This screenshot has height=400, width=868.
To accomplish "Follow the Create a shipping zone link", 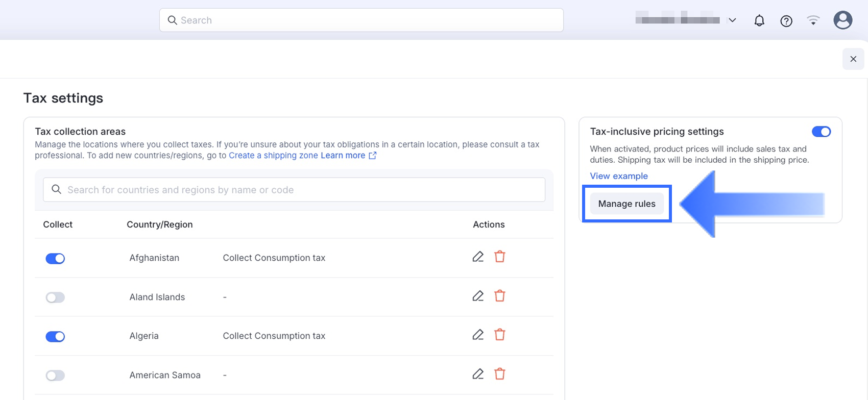I will pyautogui.click(x=273, y=156).
